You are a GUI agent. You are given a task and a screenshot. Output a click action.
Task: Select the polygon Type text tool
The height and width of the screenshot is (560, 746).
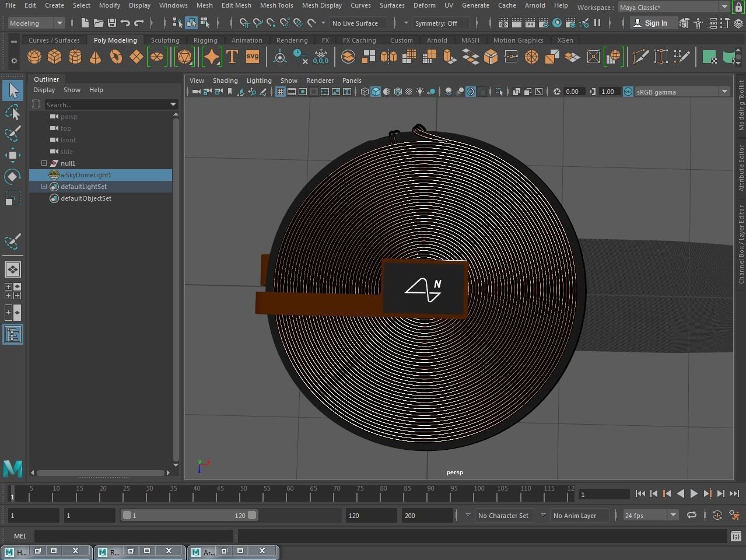232,57
